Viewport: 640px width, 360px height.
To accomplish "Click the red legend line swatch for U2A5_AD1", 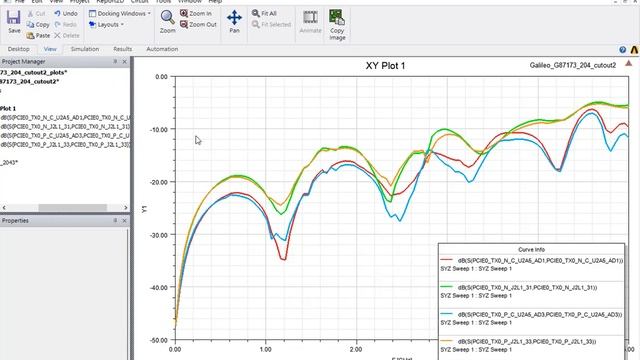I will (447, 260).
